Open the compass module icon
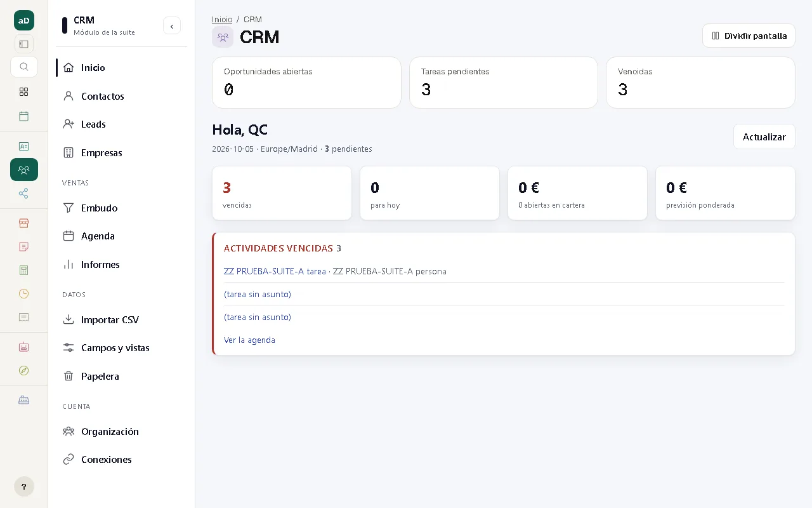 coord(24,370)
